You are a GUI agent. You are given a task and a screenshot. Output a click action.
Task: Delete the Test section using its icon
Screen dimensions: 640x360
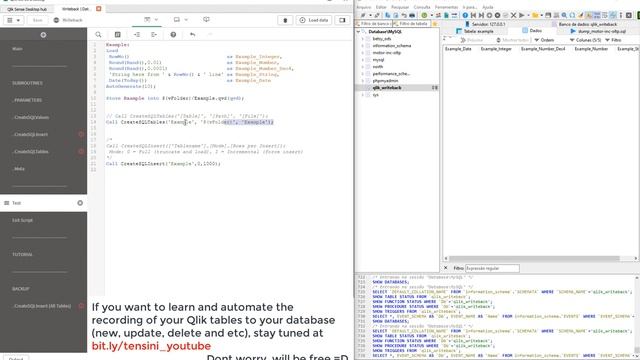coord(80,203)
